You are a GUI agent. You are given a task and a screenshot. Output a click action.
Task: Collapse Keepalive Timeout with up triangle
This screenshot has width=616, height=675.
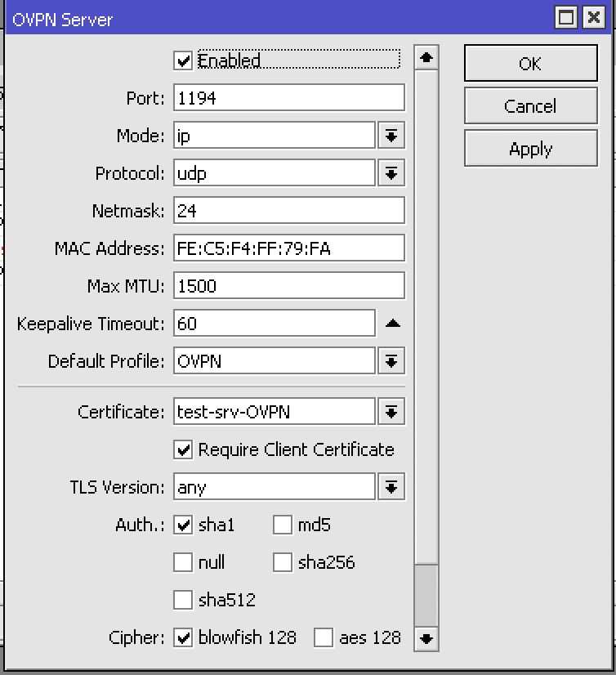(393, 324)
